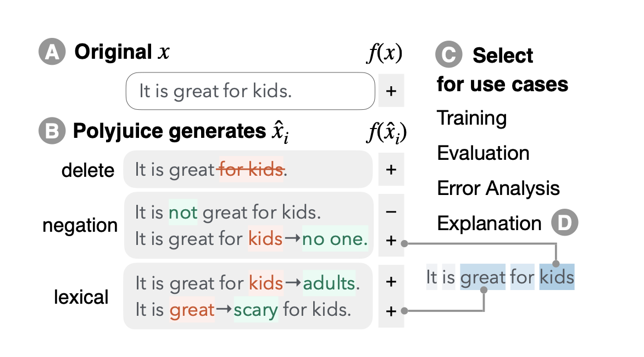Click the struck-through 'for kids' text
The image size is (644, 357).
251,170
